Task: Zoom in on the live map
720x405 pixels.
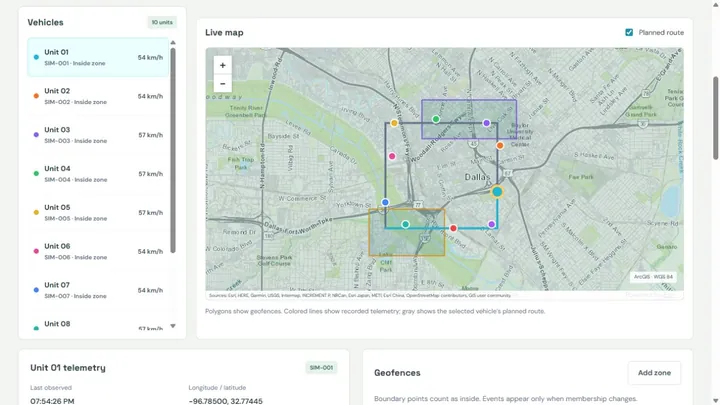Action: pyautogui.click(x=223, y=65)
